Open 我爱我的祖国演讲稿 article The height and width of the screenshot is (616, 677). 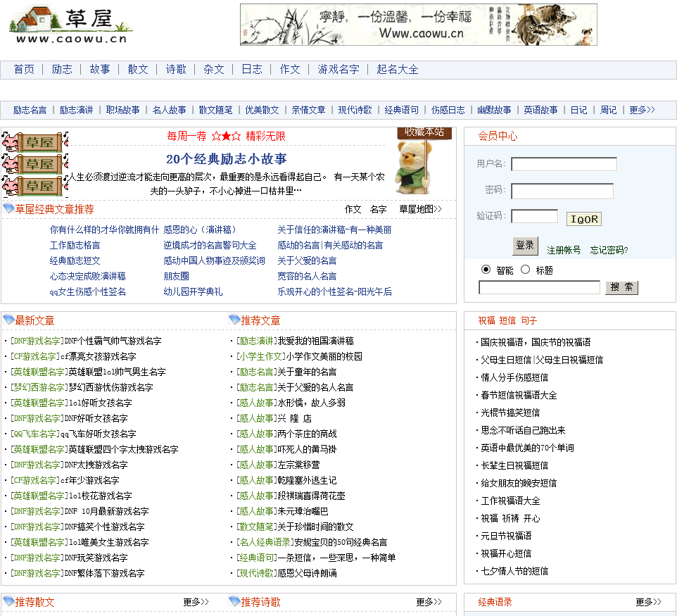[315, 341]
